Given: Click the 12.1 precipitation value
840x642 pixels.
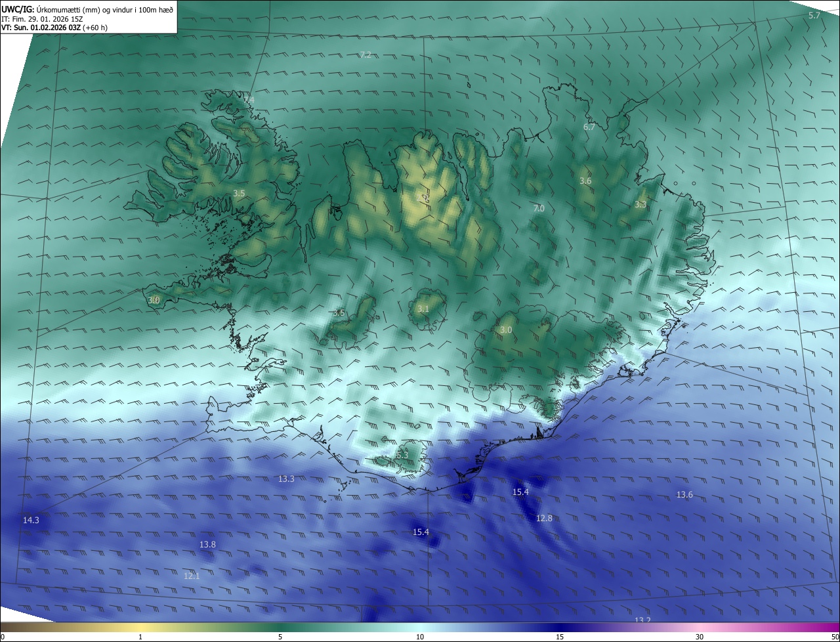Looking at the screenshot, I should pos(192,576).
